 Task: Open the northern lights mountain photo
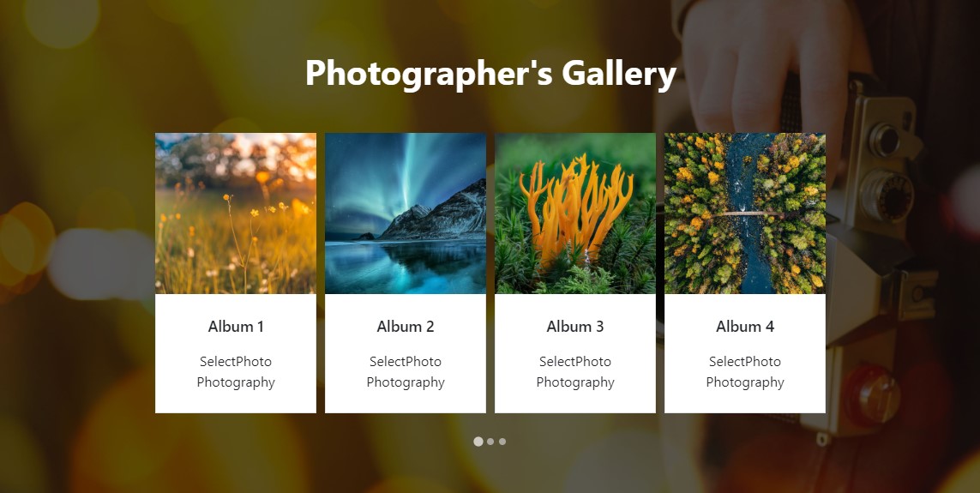click(406, 213)
